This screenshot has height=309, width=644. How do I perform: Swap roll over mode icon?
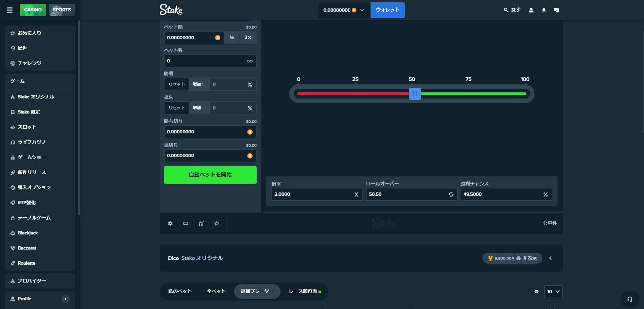tap(451, 194)
